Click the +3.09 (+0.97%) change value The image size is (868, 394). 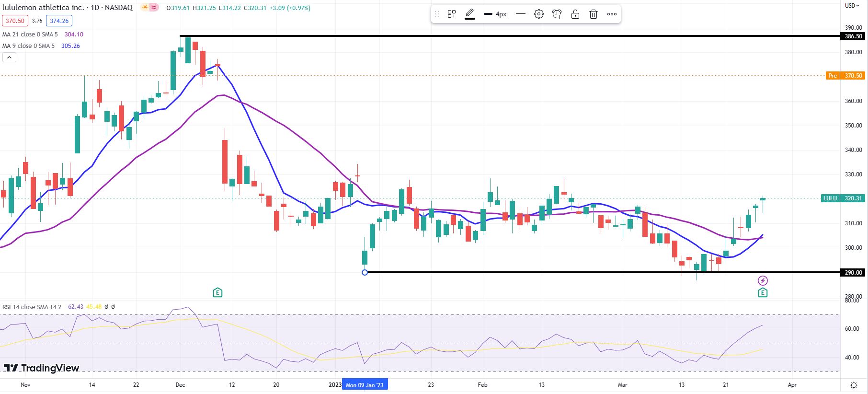click(x=289, y=8)
